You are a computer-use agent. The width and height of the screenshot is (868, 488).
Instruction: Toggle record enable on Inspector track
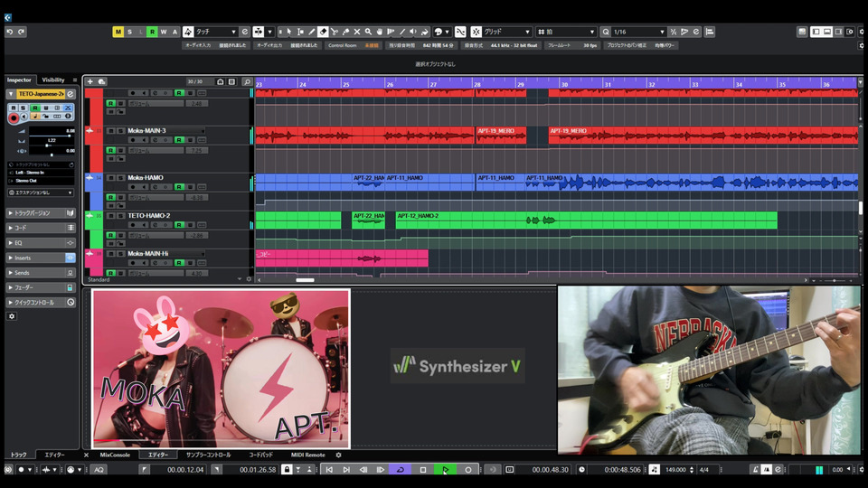point(14,117)
